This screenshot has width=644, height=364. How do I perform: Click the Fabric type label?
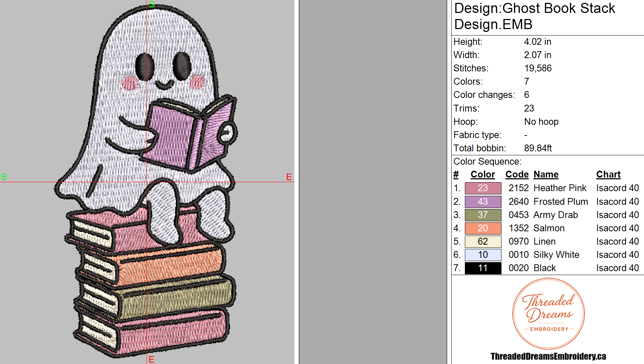coord(477,135)
